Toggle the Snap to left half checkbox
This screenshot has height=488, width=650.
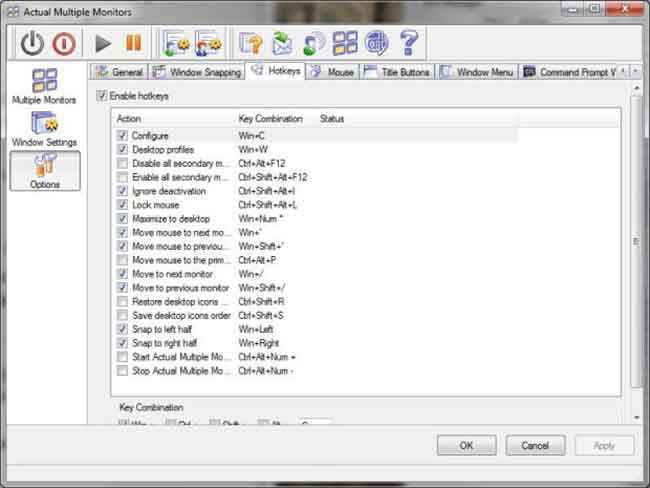coord(122,329)
